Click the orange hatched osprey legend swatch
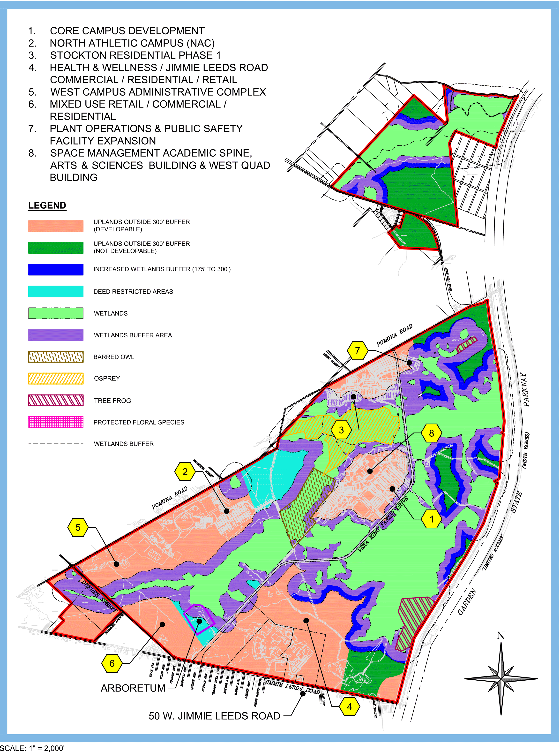This screenshot has height=752, width=560. (x=56, y=379)
